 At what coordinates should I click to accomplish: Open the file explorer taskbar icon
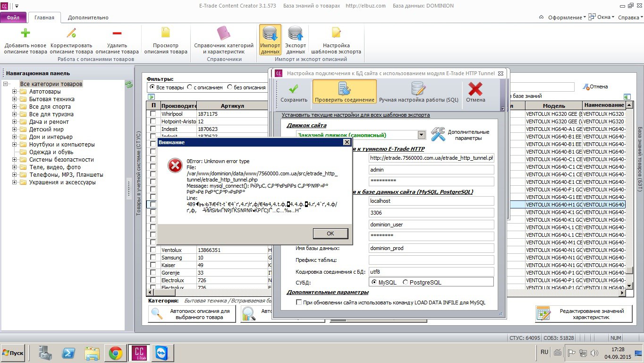tap(93, 353)
